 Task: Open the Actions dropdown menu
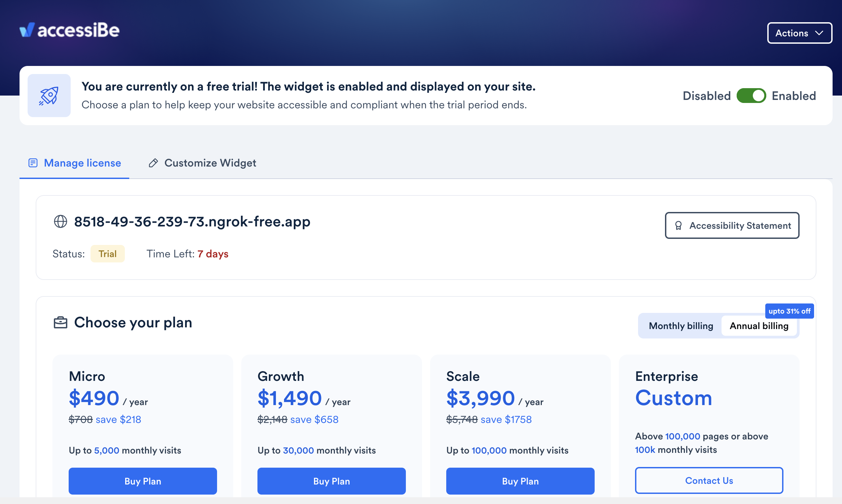pyautogui.click(x=800, y=33)
